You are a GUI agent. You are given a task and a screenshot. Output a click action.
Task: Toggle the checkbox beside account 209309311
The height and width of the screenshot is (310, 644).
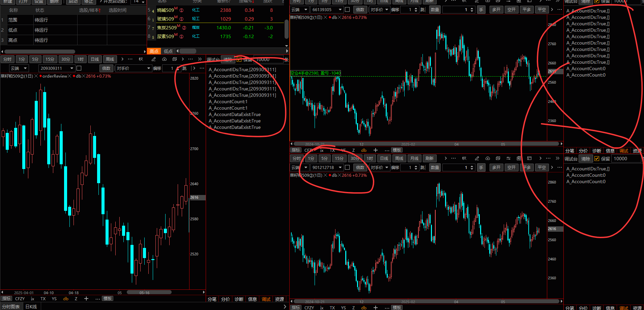point(79,68)
